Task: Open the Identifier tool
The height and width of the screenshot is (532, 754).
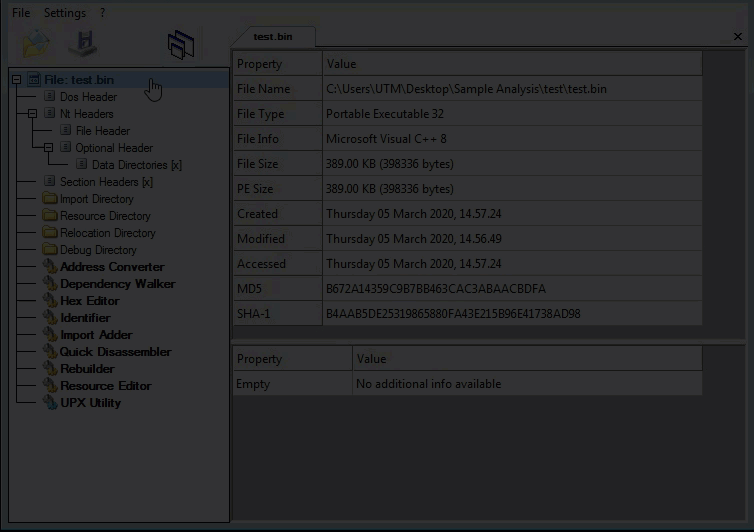Action: 85,318
